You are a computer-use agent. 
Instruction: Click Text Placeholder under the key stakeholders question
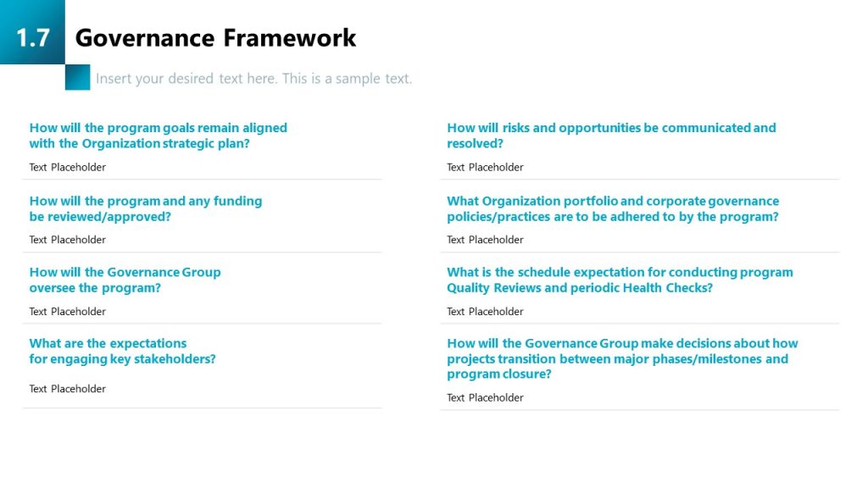click(68, 389)
